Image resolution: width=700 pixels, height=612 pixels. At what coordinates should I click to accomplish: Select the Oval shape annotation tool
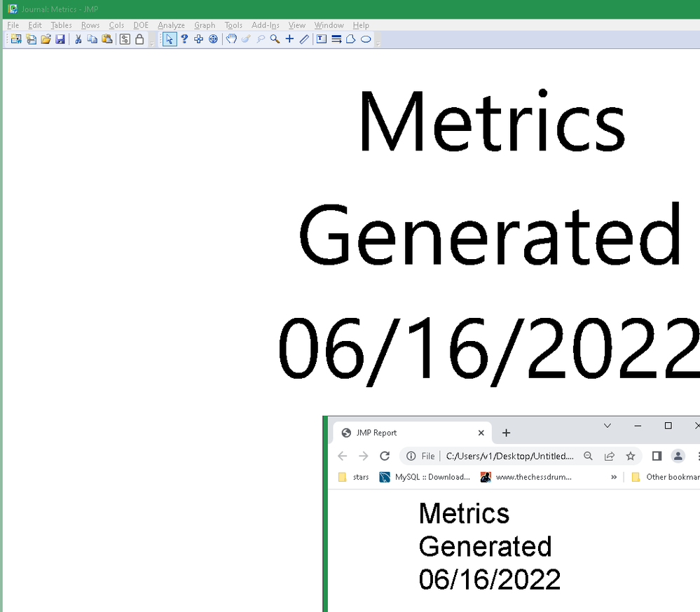[x=366, y=39]
